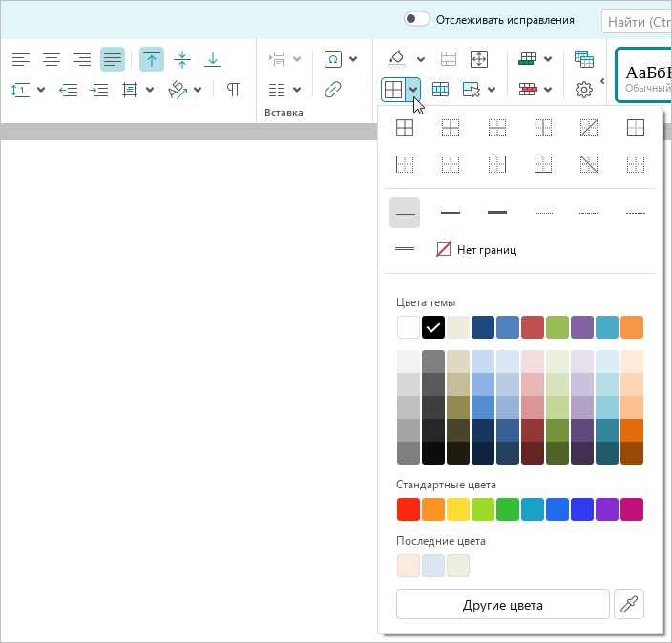Open the fill color bucket dropdown
Viewport: 672px width, 643px height.
pyautogui.click(x=421, y=59)
